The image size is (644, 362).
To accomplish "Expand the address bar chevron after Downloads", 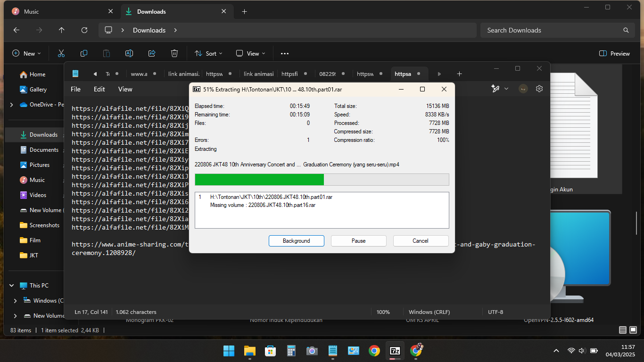I will click(175, 30).
